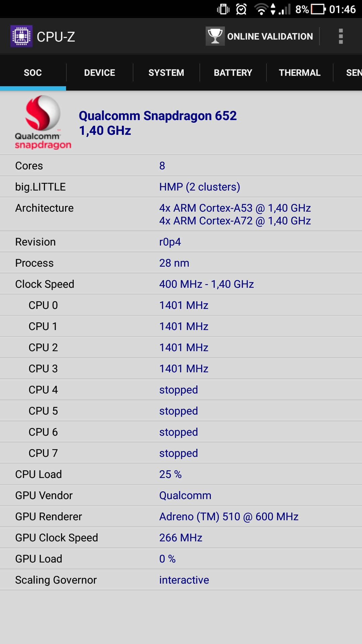The width and height of the screenshot is (362, 644).
Task: Tap the alarm clock status icon
Action: [x=241, y=9]
